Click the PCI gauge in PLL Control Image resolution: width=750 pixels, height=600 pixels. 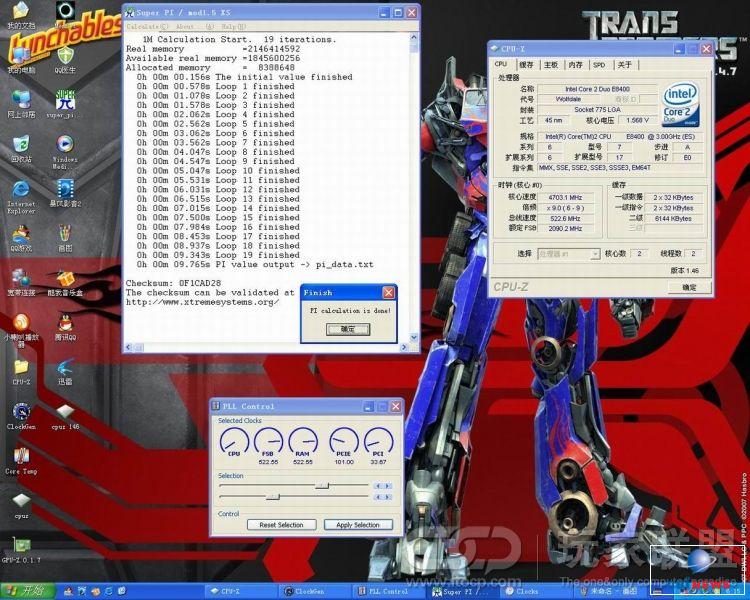[378, 442]
